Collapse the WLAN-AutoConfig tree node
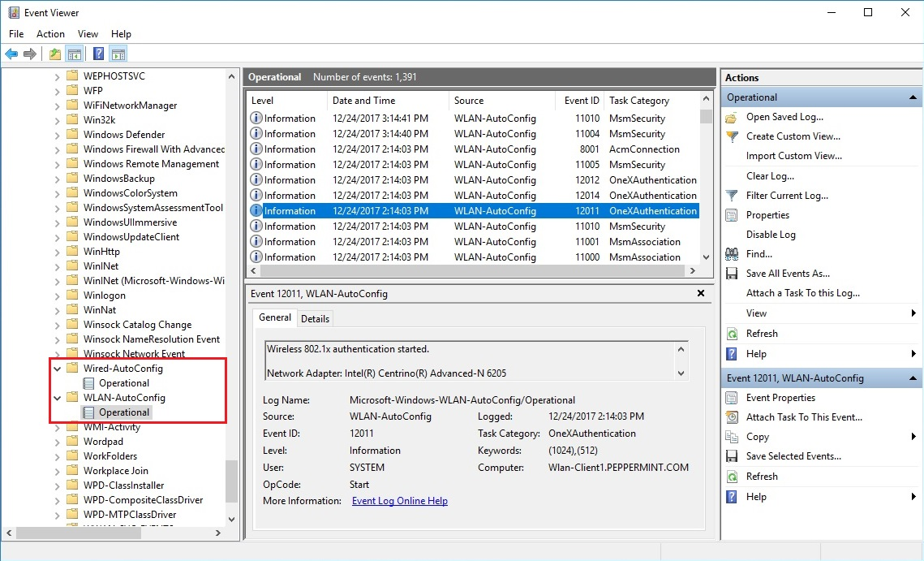 58,398
